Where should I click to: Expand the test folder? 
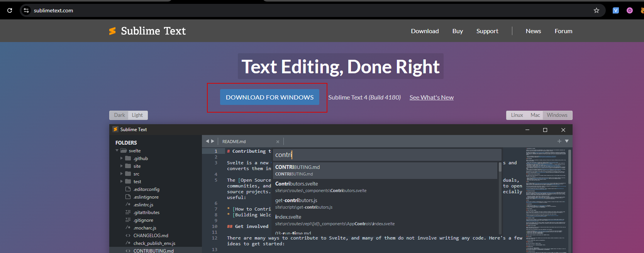click(122, 181)
